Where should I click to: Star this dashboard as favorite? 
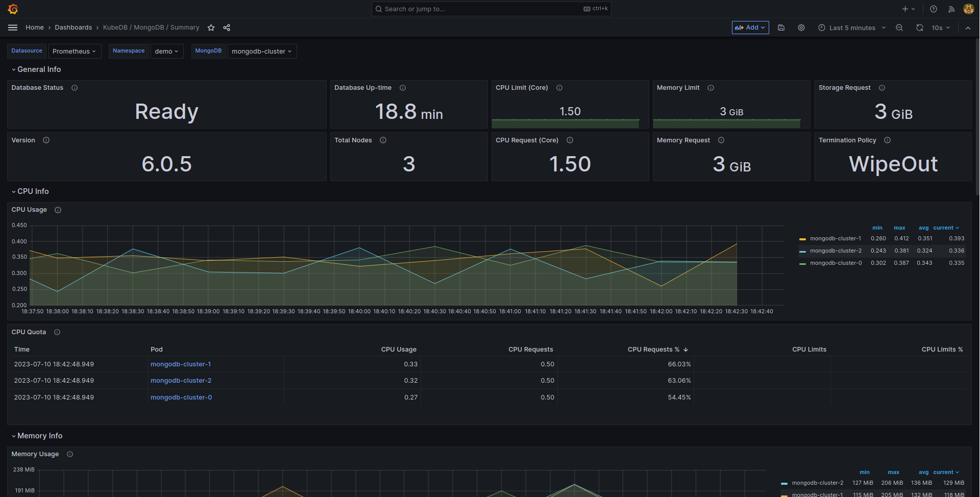click(x=211, y=28)
